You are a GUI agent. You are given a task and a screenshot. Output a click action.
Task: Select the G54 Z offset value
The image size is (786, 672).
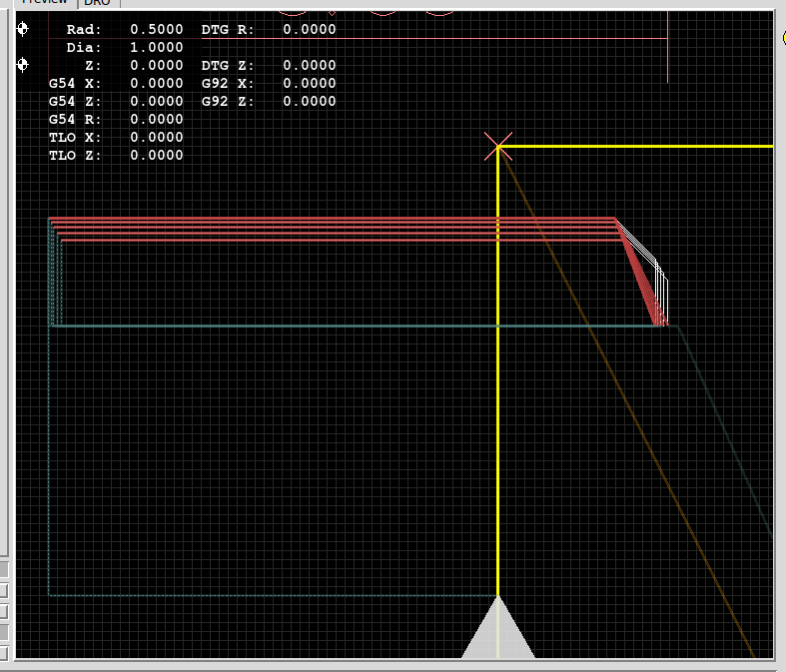[157, 102]
